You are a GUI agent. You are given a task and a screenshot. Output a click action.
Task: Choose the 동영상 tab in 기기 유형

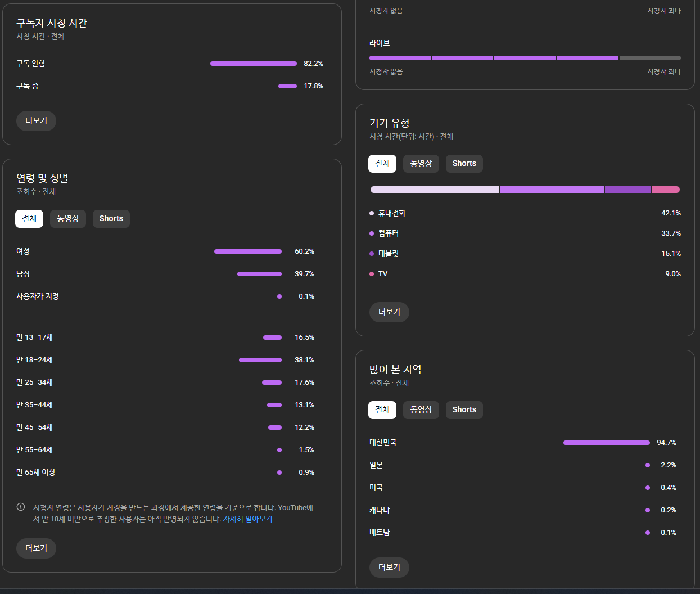point(421,164)
